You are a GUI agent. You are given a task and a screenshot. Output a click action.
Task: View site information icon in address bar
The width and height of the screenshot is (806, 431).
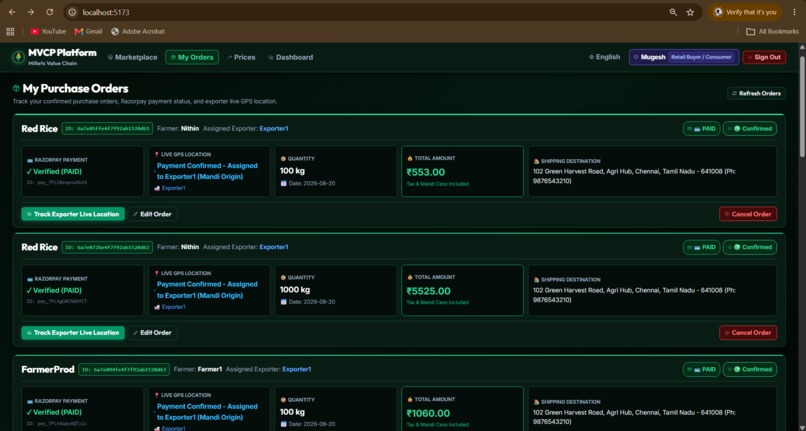coord(72,12)
